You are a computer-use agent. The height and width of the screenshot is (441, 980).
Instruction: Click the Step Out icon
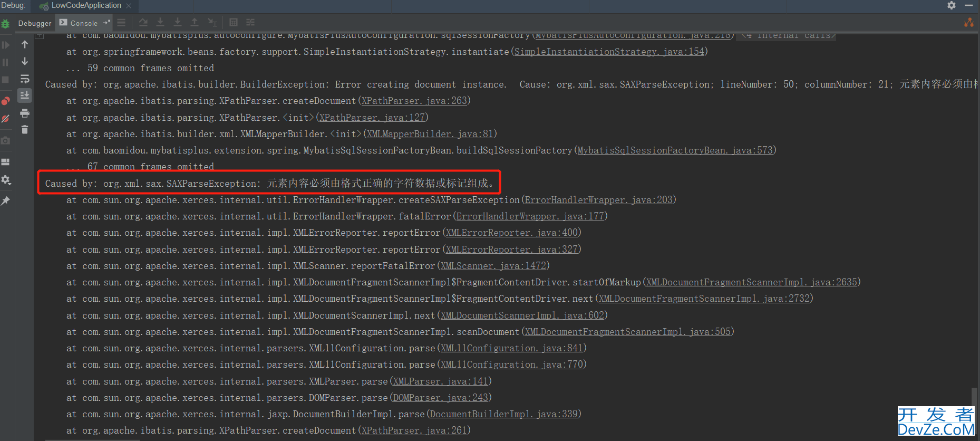point(195,22)
